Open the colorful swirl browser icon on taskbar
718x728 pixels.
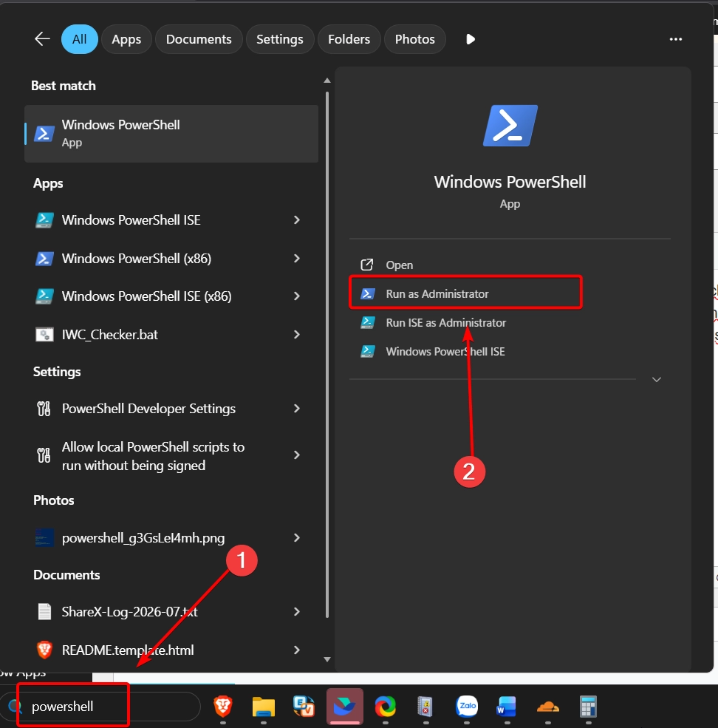[385, 707]
